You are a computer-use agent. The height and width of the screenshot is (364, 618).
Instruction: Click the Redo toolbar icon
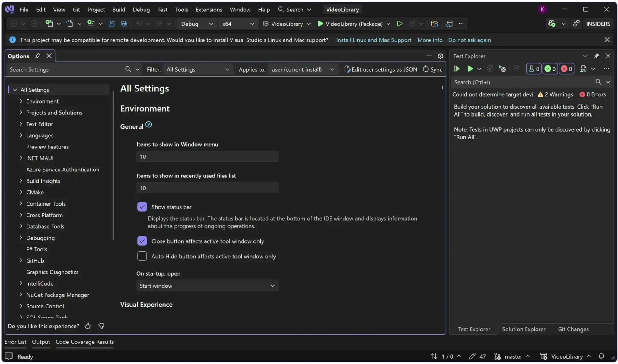[x=160, y=24]
